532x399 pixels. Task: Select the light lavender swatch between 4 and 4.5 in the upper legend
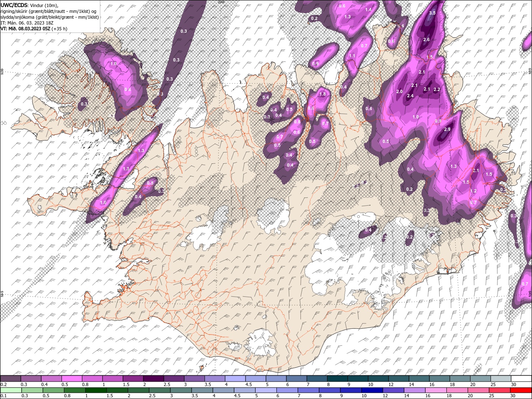(236, 379)
